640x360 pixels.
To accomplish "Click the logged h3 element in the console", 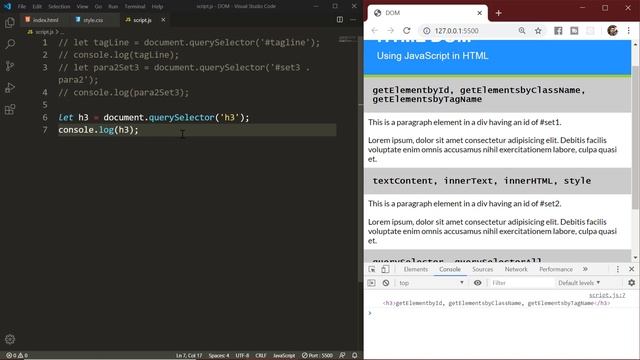I will point(496,303).
